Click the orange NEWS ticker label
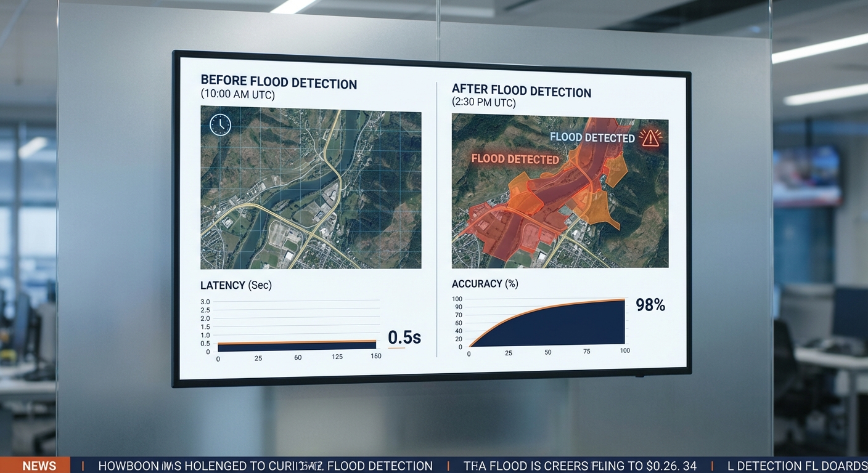 click(39, 466)
